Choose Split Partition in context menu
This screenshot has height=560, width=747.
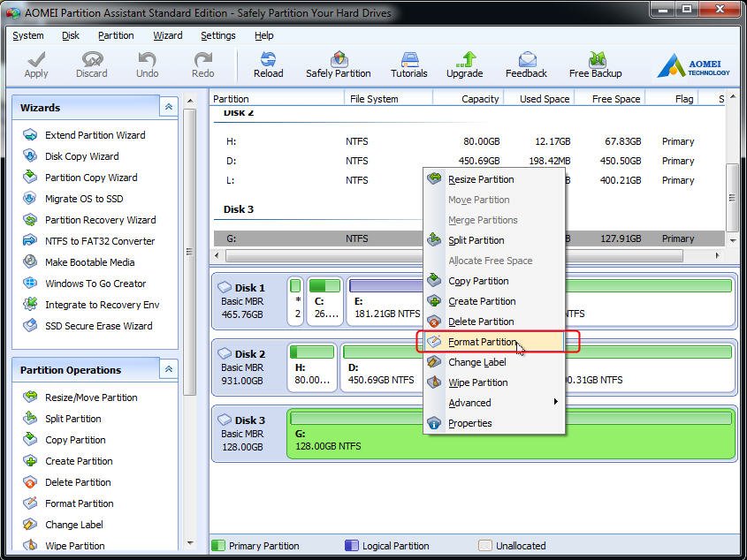click(493, 240)
